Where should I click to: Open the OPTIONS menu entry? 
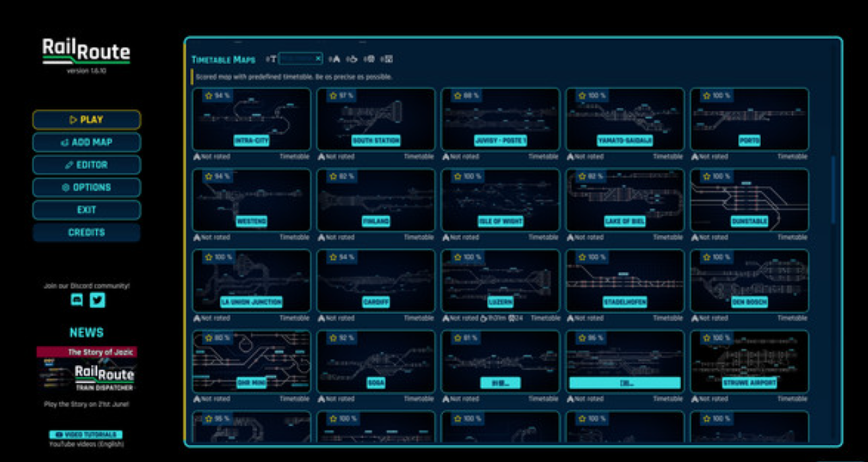[86, 187]
